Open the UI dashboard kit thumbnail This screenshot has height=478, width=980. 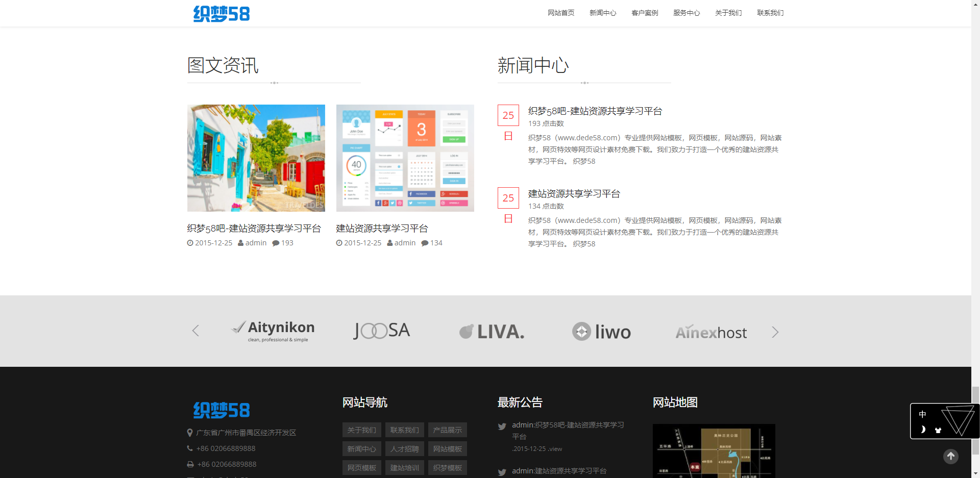tap(405, 158)
